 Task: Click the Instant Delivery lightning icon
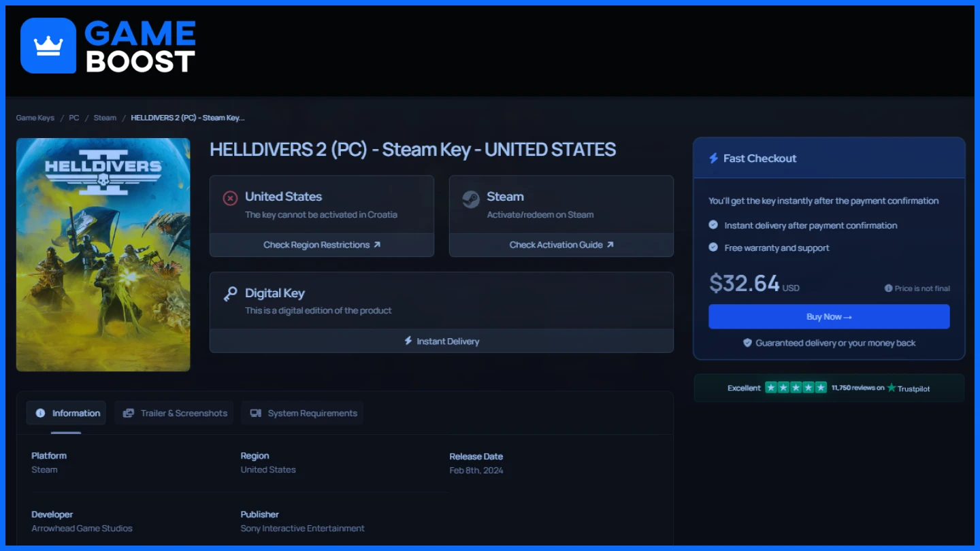[x=408, y=341]
